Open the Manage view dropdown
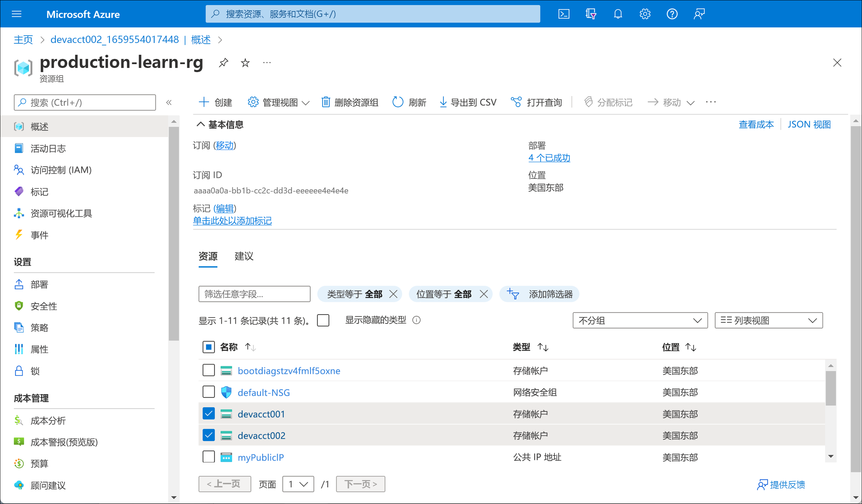This screenshot has width=862, height=504. [278, 102]
